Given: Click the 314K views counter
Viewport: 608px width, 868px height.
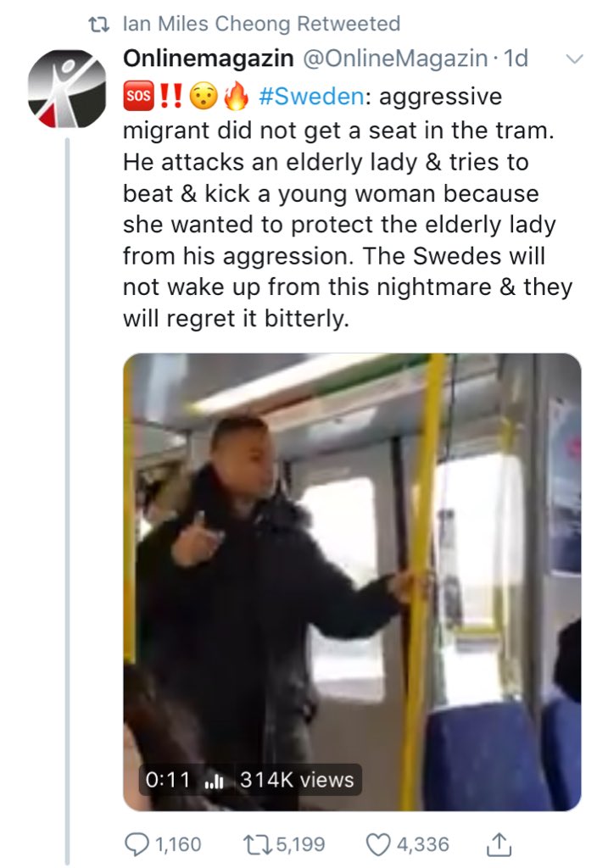Looking at the screenshot, I should click(297, 780).
